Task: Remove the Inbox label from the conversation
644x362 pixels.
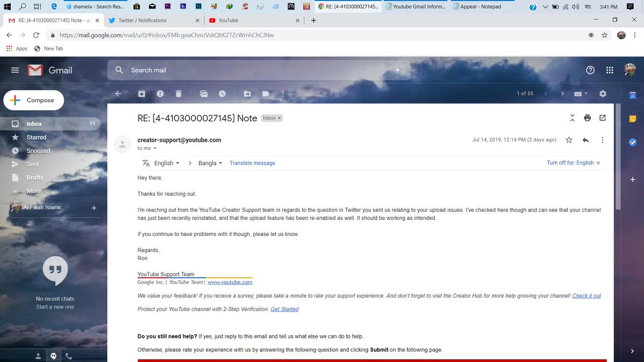Action: click(x=279, y=118)
